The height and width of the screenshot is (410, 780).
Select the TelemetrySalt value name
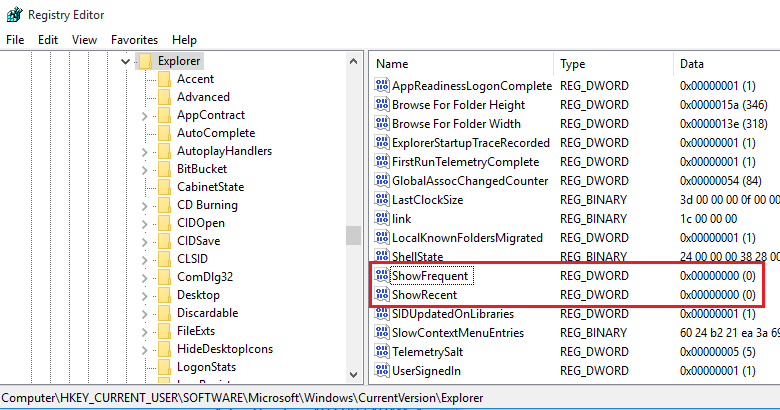[x=427, y=352]
